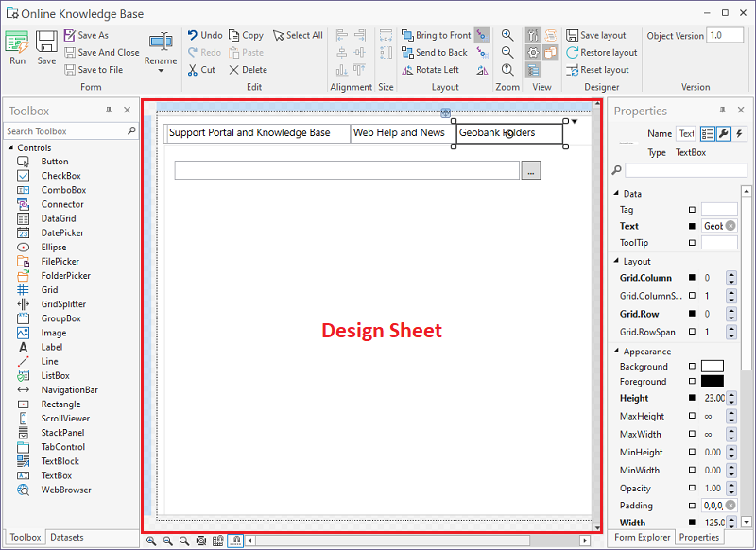Select the DatePicker control in the Toolbox

pos(61,232)
